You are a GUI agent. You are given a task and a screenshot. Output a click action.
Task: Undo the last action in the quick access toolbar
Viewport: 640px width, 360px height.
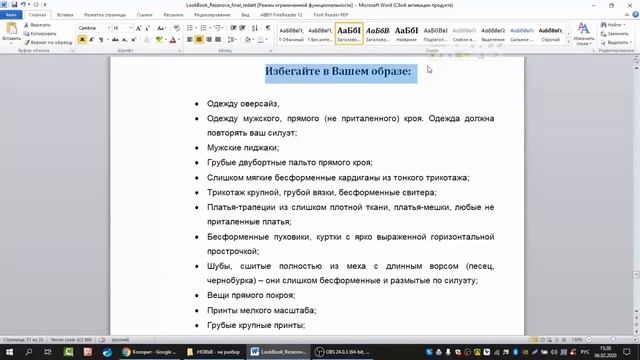coord(23,4)
